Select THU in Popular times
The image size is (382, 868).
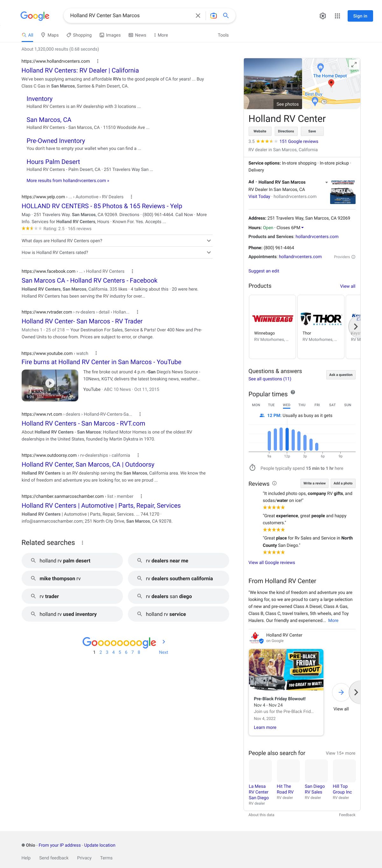[301, 405]
